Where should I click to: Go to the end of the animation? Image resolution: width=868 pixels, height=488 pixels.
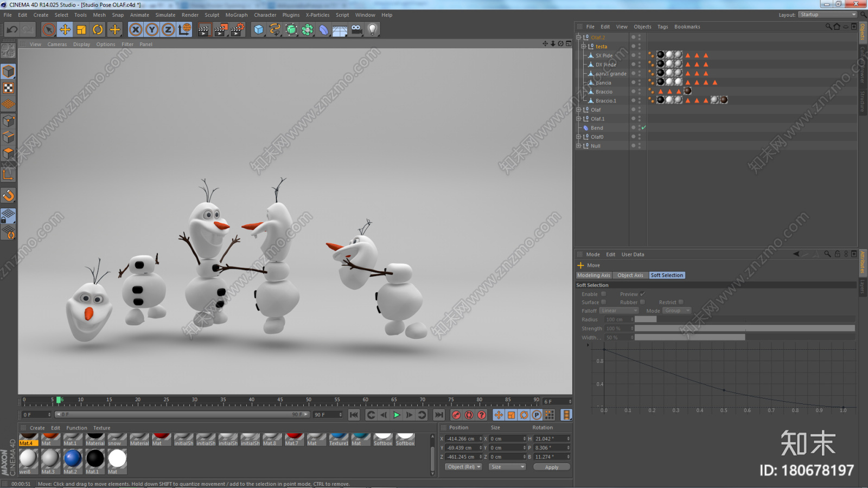[x=439, y=415]
